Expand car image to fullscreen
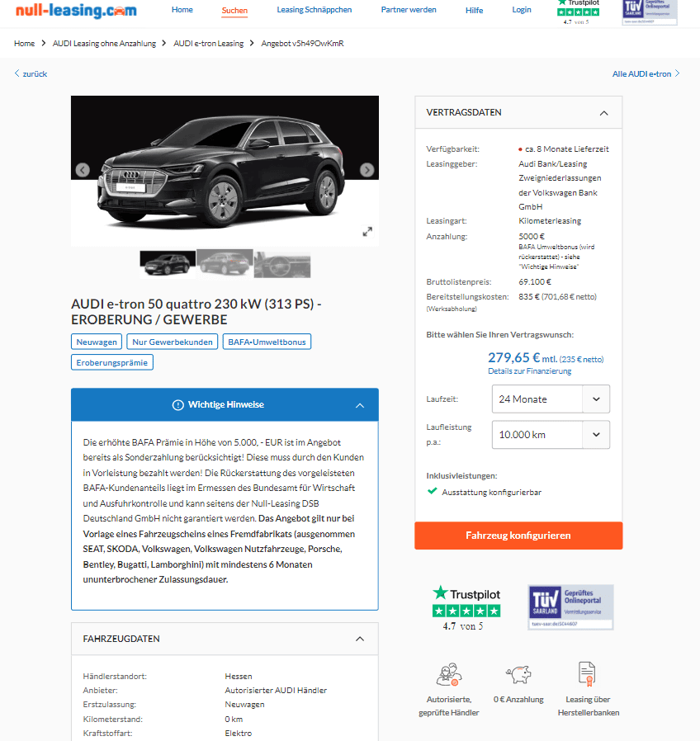This screenshot has height=741, width=700. click(x=367, y=232)
